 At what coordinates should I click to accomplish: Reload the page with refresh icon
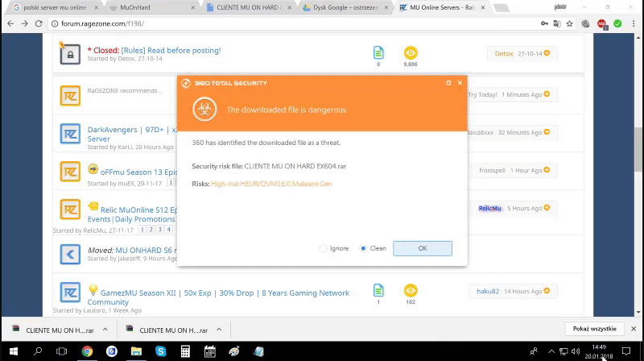click(39, 24)
